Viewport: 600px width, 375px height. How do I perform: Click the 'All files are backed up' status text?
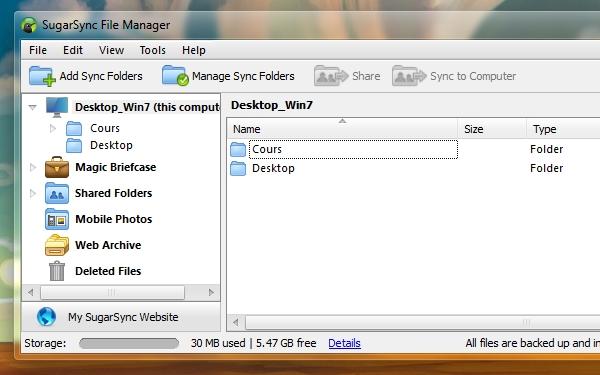[533, 343]
